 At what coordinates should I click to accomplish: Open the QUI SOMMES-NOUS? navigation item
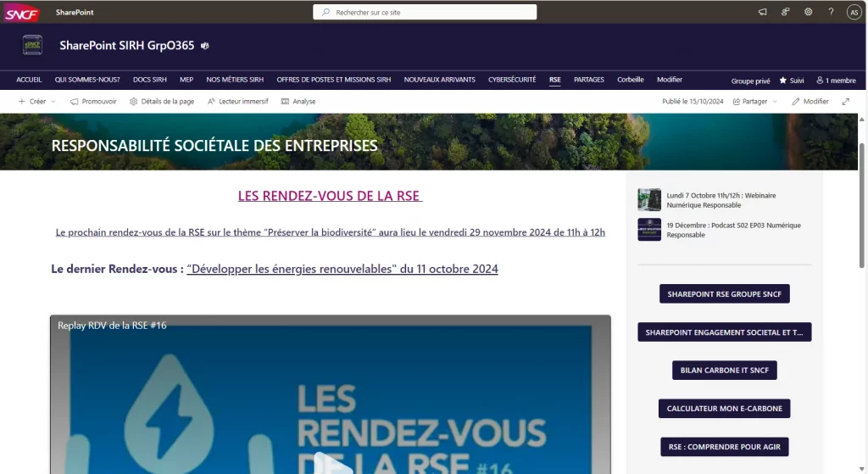[87, 80]
